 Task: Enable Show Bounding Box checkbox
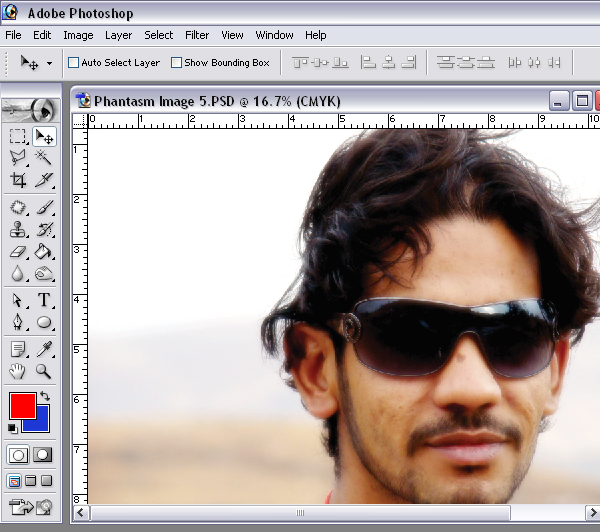[176, 62]
